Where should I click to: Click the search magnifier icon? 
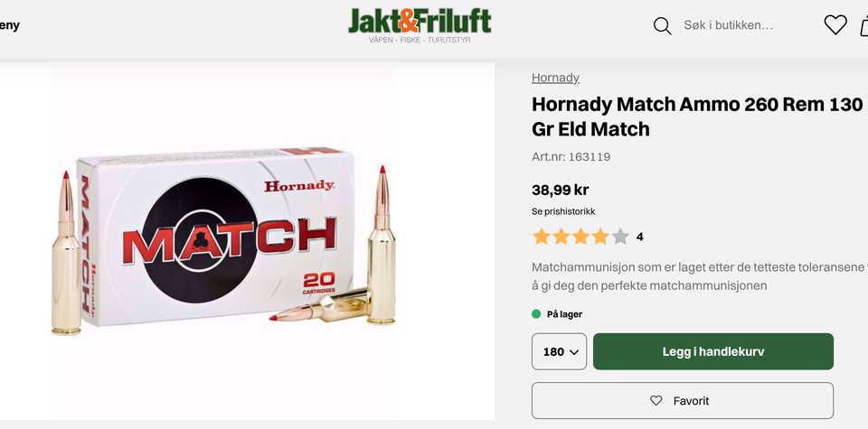point(662,25)
